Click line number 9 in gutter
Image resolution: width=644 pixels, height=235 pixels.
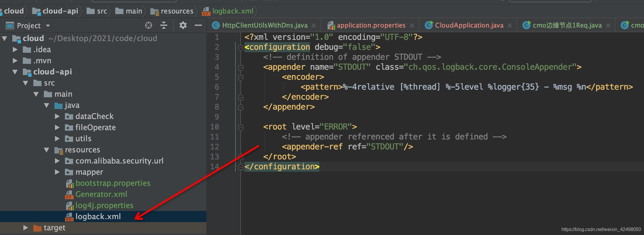217,117
